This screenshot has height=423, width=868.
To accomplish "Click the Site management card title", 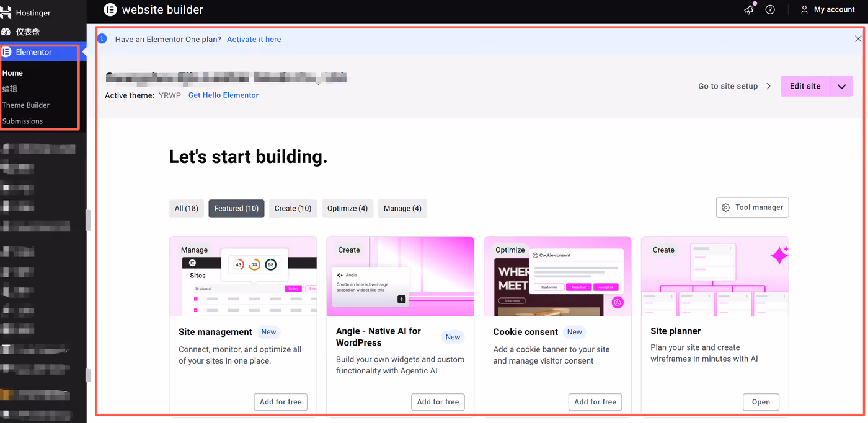I will [x=215, y=332].
